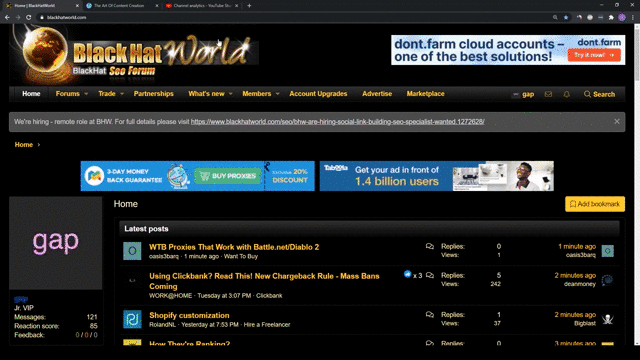Image resolution: width=640 pixels, height=360 pixels.
Task: Open the gap account menu
Action: pos(523,94)
